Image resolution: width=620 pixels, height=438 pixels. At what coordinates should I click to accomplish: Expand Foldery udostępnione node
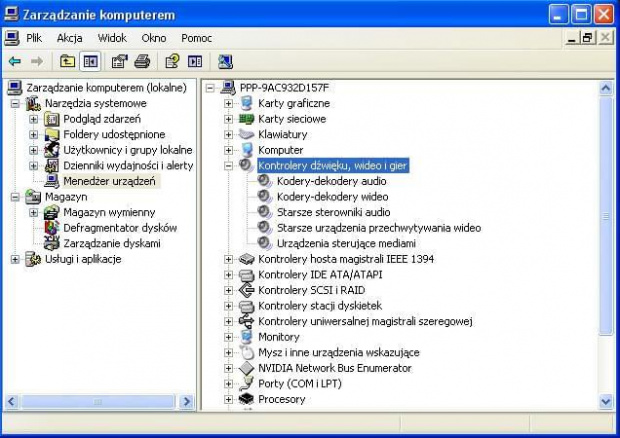(x=33, y=135)
